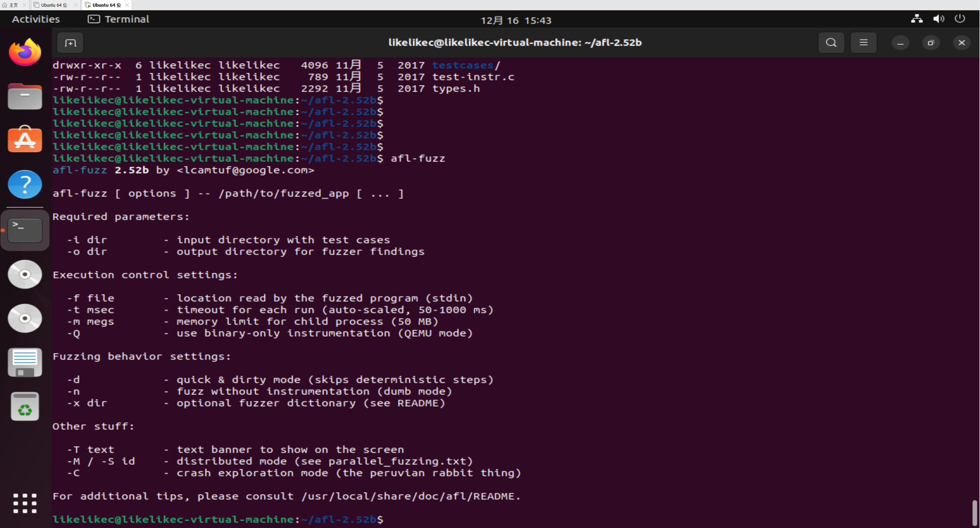Open the floppy save drive icon
The image size is (980, 528).
click(25, 362)
